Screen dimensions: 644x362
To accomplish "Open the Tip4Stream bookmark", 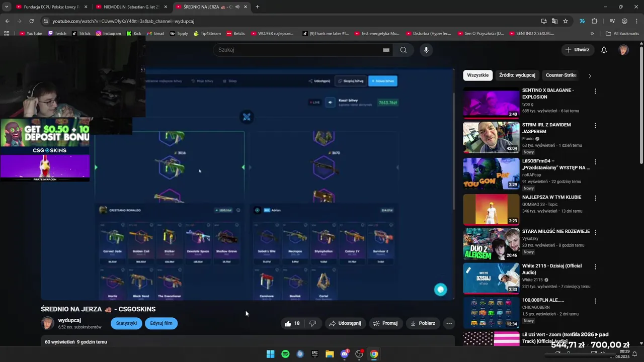I will click(x=207, y=33).
